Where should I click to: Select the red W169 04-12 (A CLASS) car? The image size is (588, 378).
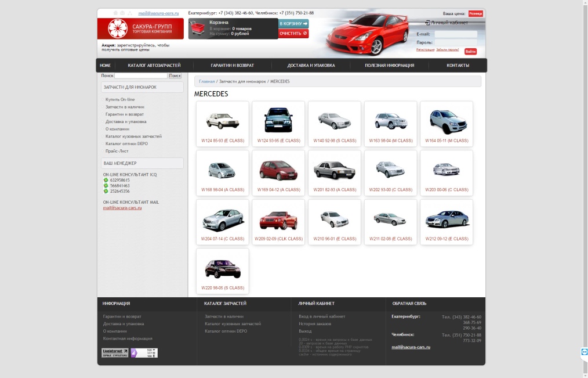278,170
